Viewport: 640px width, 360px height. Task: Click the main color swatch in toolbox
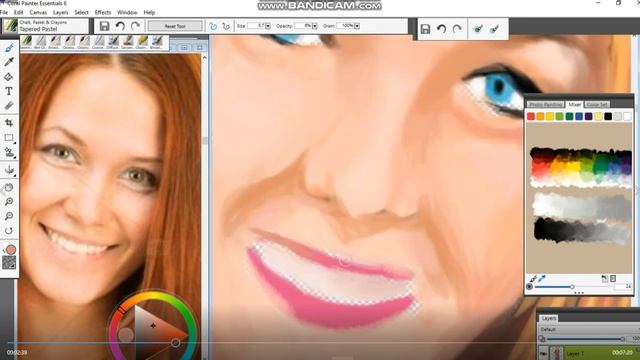pyautogui.click(x=11, y=249)
